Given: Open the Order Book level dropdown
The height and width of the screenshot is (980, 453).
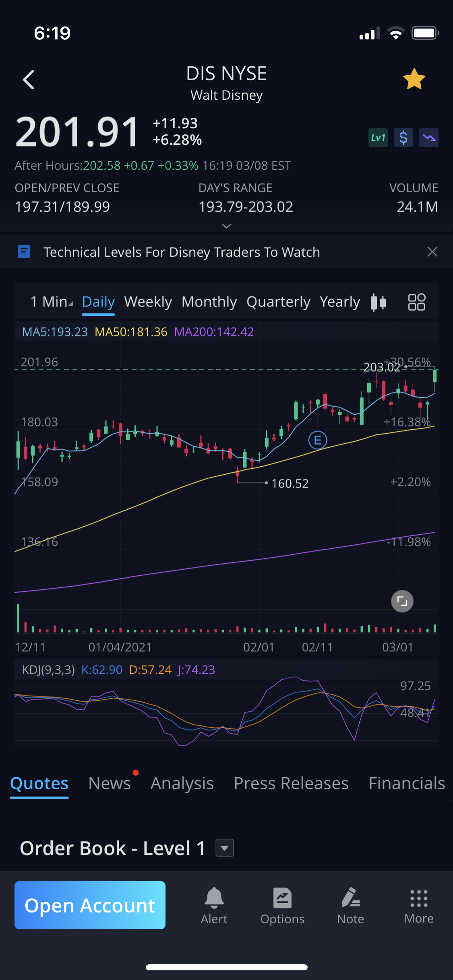Looking at the screenshot, I should point(225,848).
